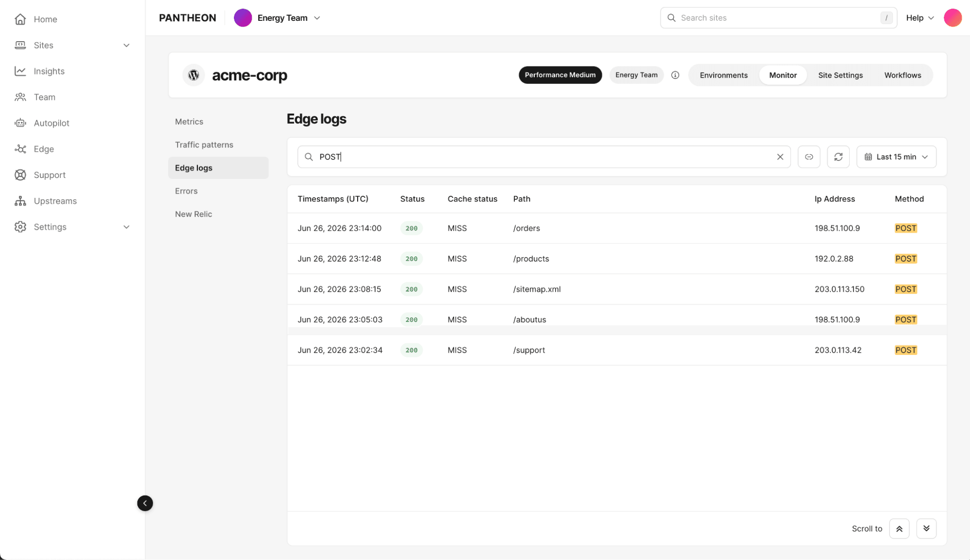Screen dimensions: 970x560
Task: Select the Monitor tab
Action: (783, 75)
